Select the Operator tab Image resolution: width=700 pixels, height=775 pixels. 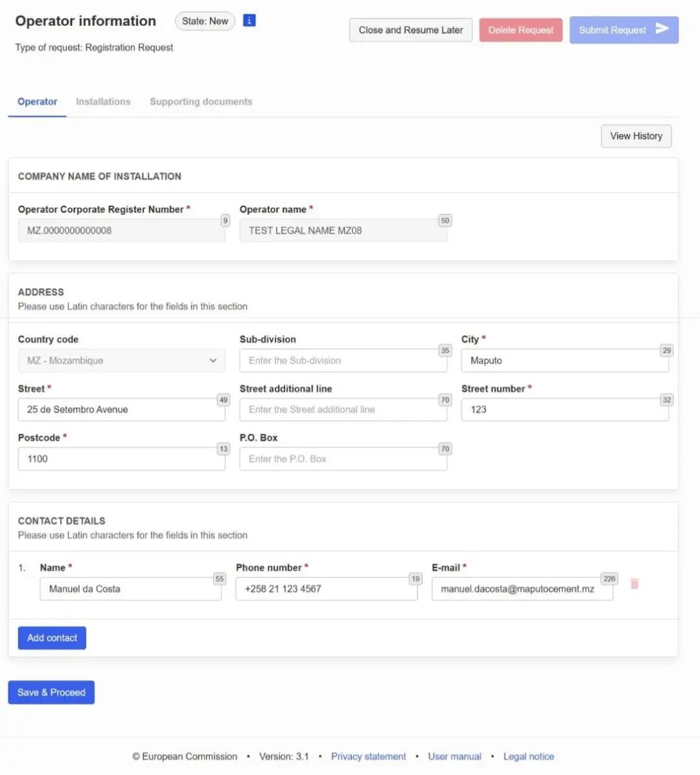tap(38, 102)
